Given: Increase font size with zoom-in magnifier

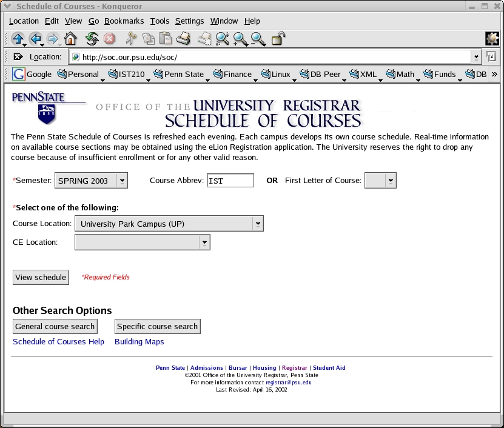Looking at the screenshot, I should [x=240, y=39].
